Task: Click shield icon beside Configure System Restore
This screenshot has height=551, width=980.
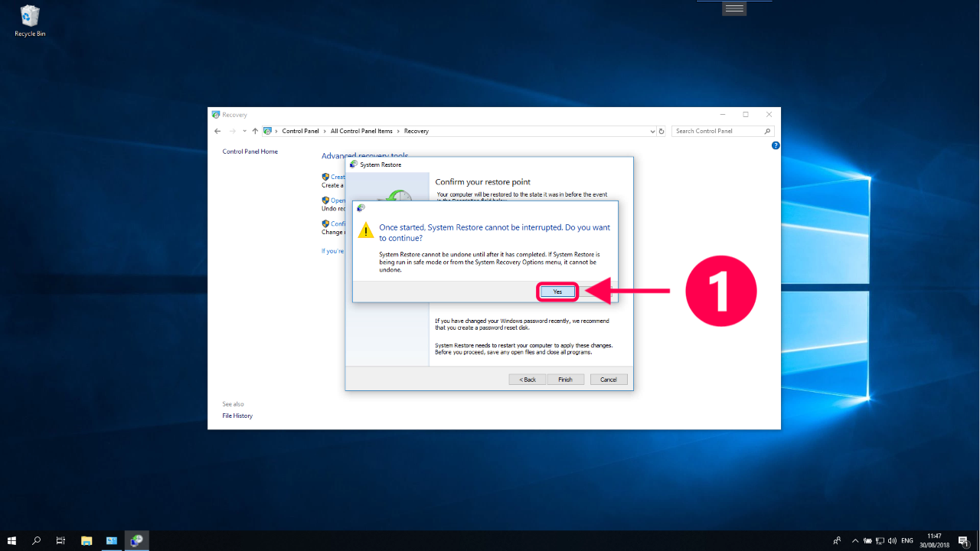Action: (325, 223)
